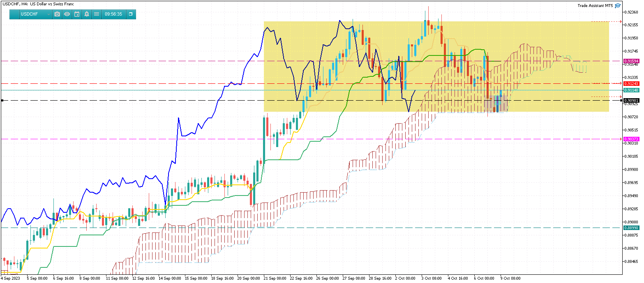
Task: Click the 18 Sep 16:00 time axis label
Action: pyautogui.click(x=223, y=278)
